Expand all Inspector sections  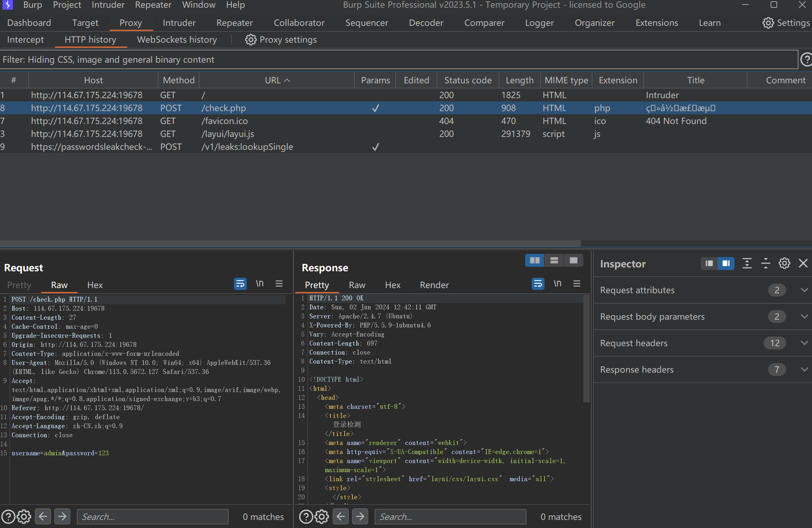[747, 263]
